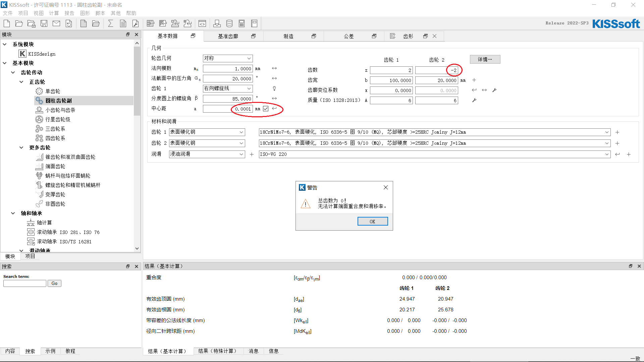Click OK in the 警告 dialog
644x362 pixels.
coord(372,222)
